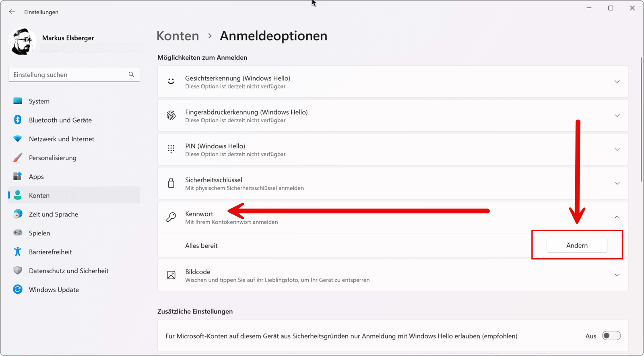Expand the Sicherheitsschlüssel options

(617, 183)
